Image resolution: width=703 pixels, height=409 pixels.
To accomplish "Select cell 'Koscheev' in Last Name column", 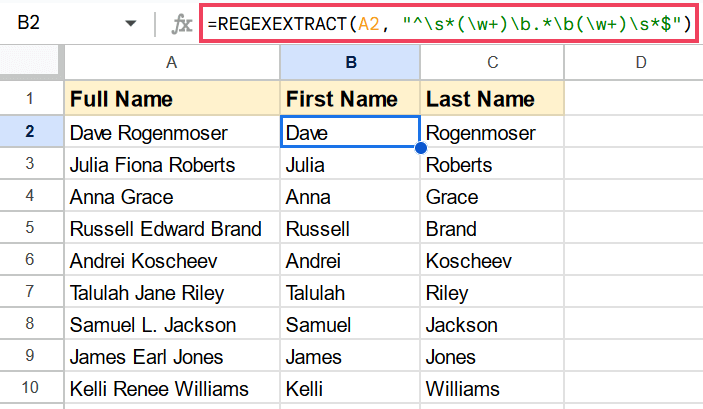I will [x=492, y=259].
